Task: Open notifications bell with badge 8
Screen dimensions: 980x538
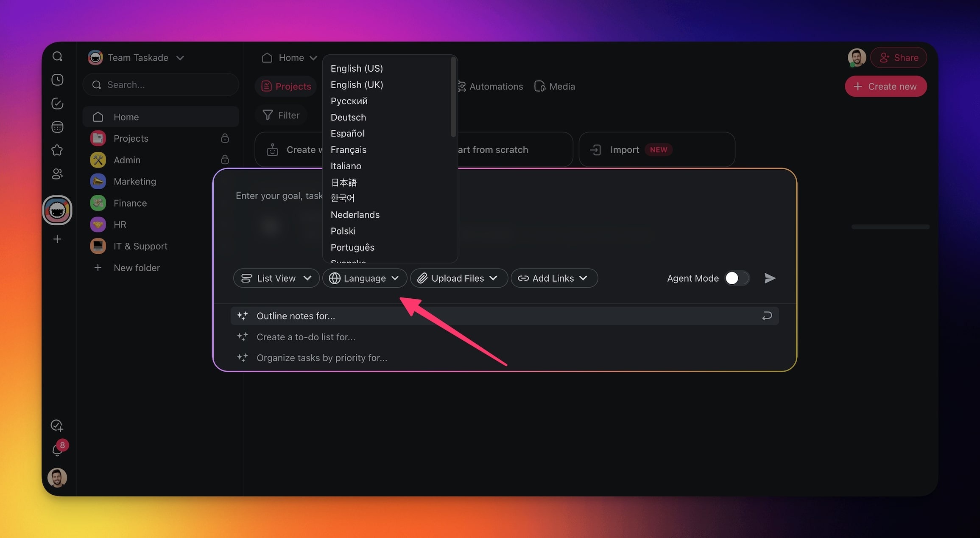Action: [57, 450]
